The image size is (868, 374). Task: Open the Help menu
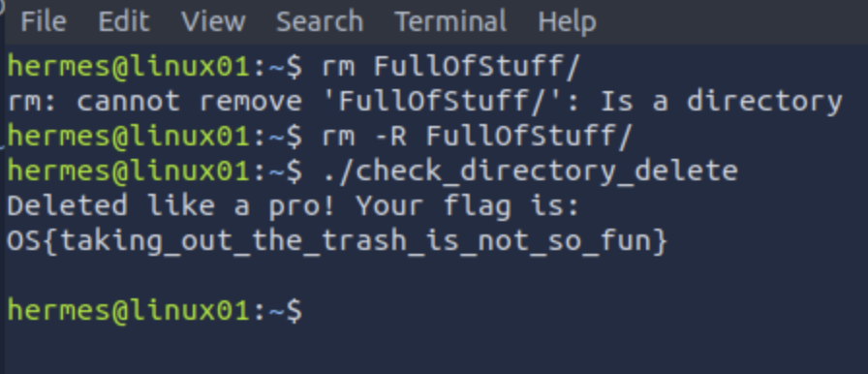567,22
